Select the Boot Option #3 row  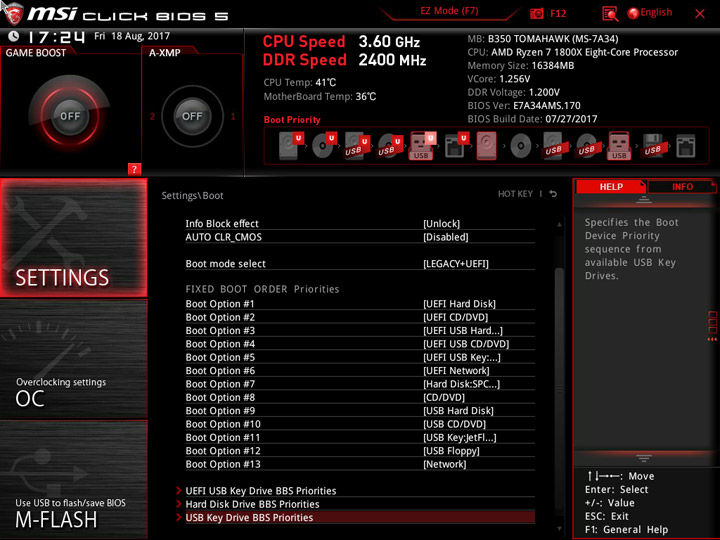(x=360, y=331)
